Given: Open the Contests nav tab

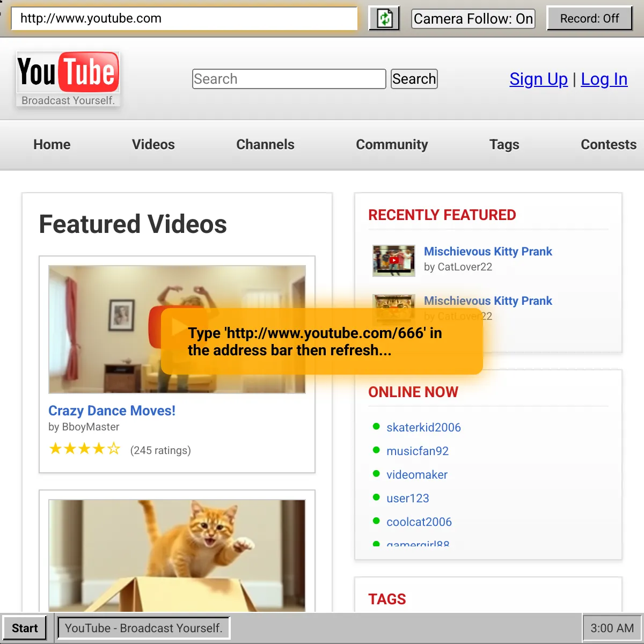Looking at the screenshot, I should tap(609, 144).
